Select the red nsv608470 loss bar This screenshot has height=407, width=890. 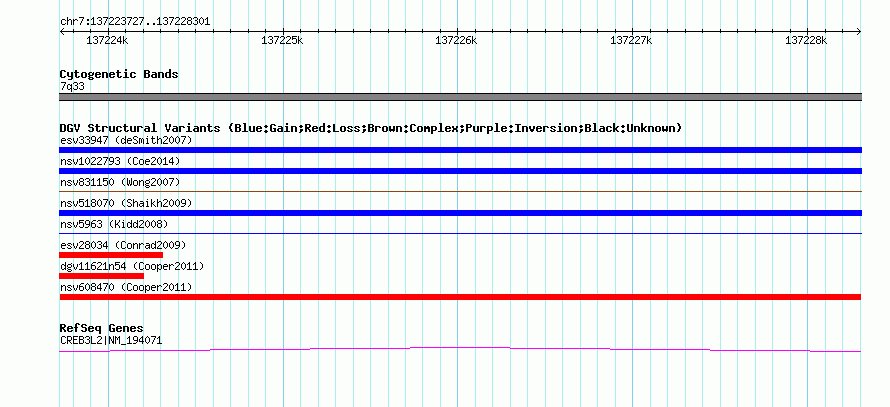coord(460,297)
